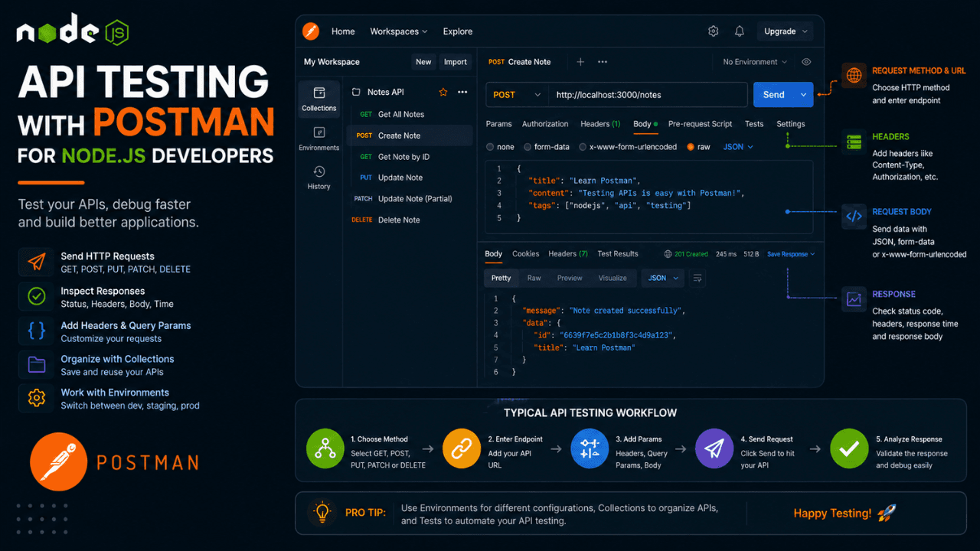This screenshot has height=551, width=980.
Task: Open the Environments sidebar panel
Action: pyautogui.click(x=319, y=138)
